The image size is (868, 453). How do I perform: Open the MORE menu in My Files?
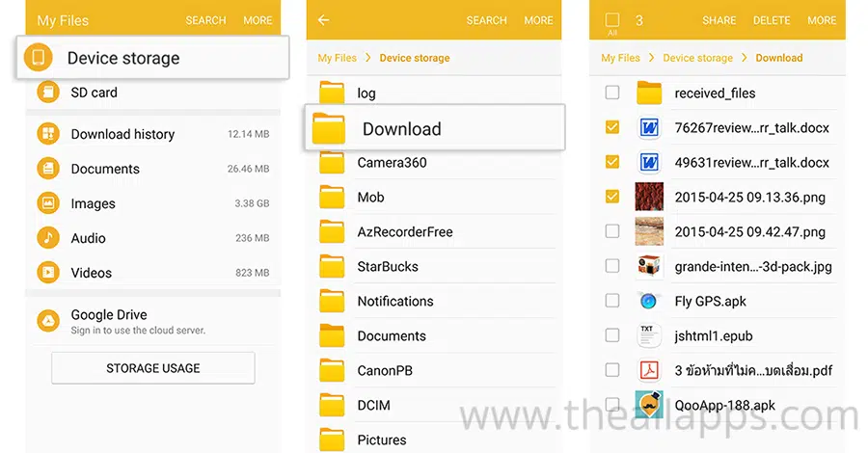[x=258, y=20]
